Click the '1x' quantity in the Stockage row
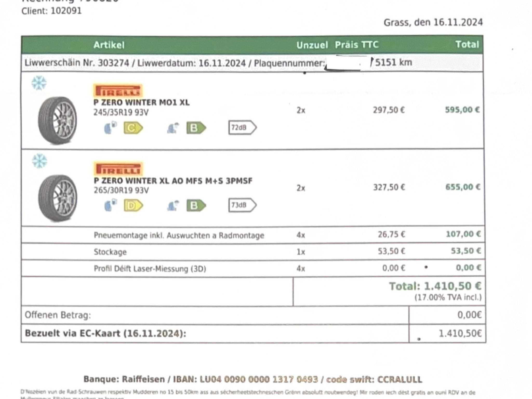The height and width of the screenshot is (399, 532). (x=301, y=252)
